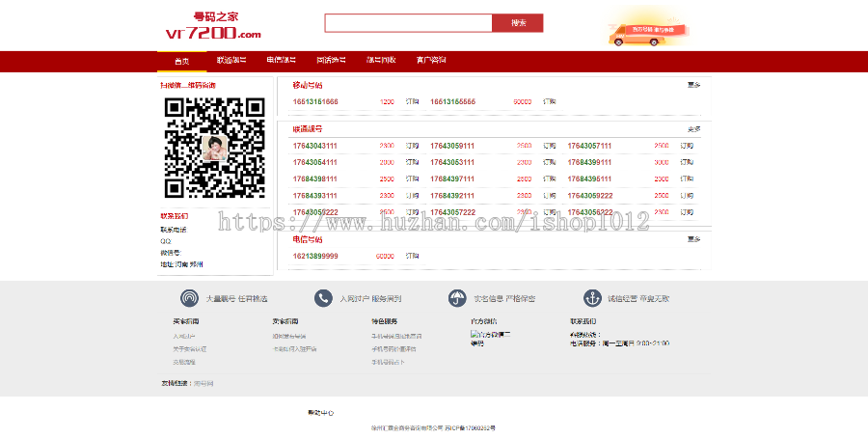
Task: Click the umbrella icon for 实名信息
Action: click(x=457, y=298)
